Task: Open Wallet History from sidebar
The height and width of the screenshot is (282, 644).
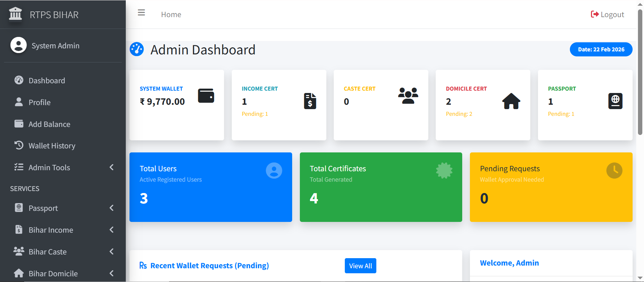Action: click(52, 146)
